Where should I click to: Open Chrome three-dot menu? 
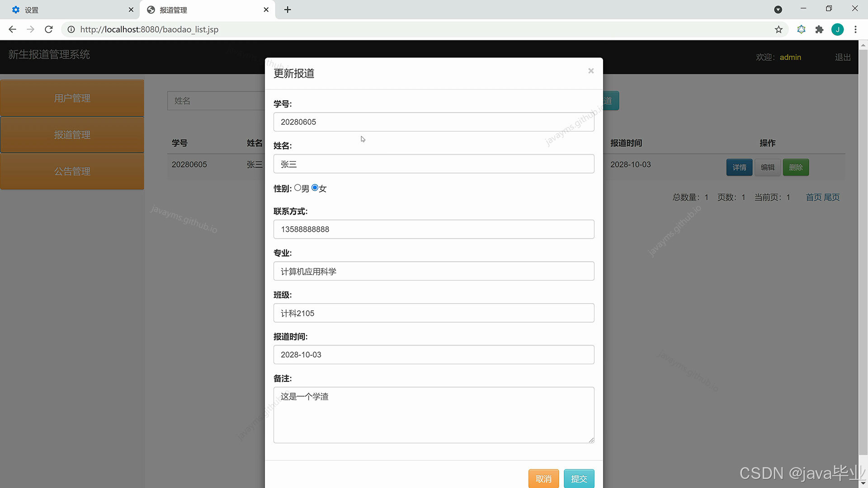point(855,29)
